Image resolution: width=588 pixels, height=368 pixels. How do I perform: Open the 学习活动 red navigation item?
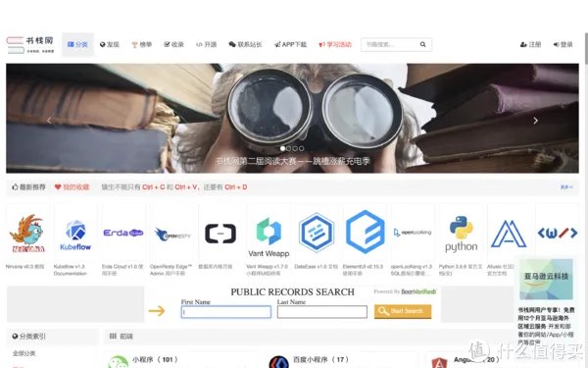(335, 45)
